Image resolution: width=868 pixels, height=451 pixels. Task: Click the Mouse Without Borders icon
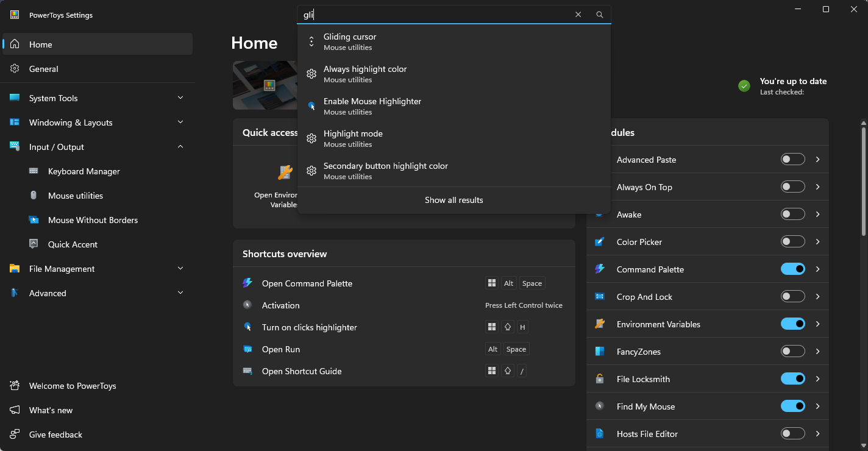click(34, 220)
